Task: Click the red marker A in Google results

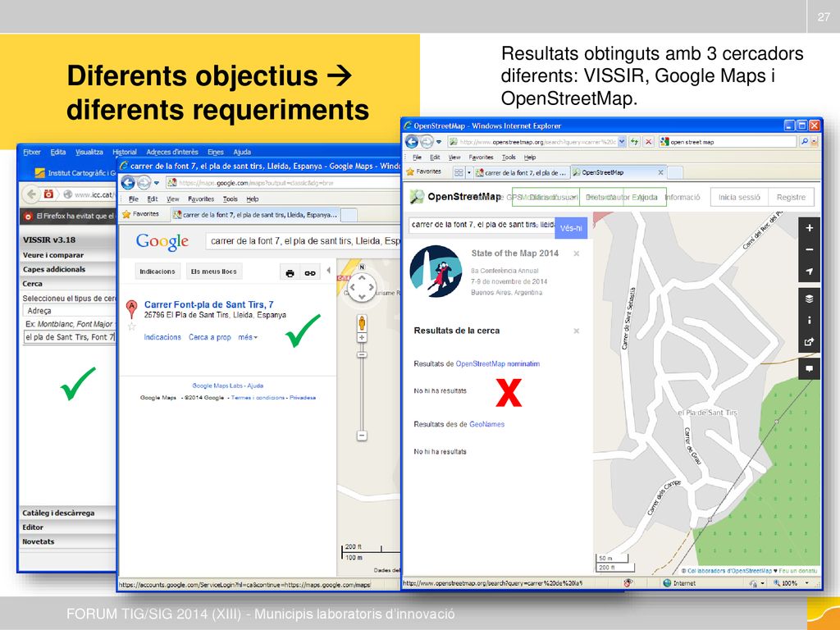Action: tap(131, 309)
